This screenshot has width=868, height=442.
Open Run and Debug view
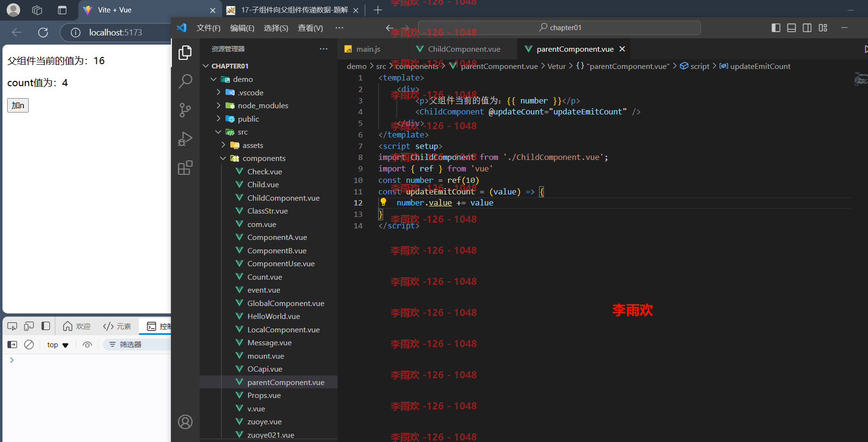coord(185,139)
